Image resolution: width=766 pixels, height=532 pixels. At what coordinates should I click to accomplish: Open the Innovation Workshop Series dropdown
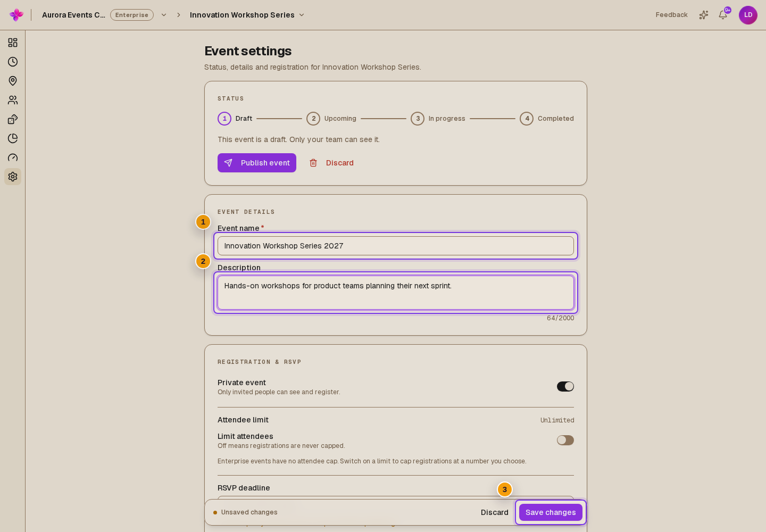pos(247,15)
